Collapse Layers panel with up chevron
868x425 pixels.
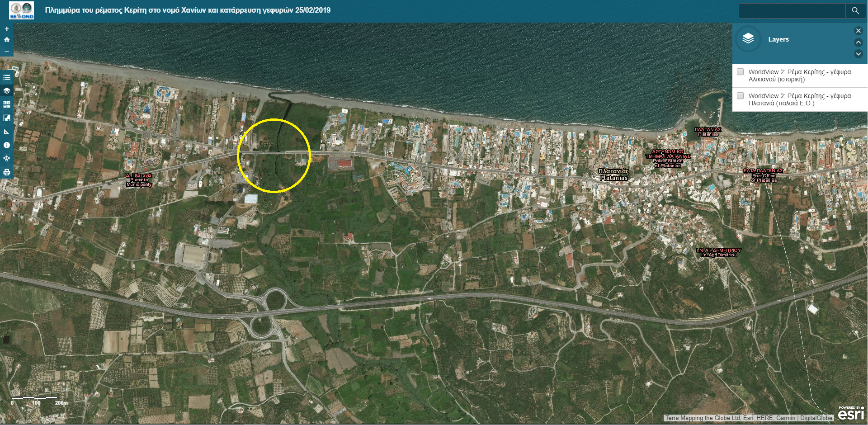click(858, 42)
